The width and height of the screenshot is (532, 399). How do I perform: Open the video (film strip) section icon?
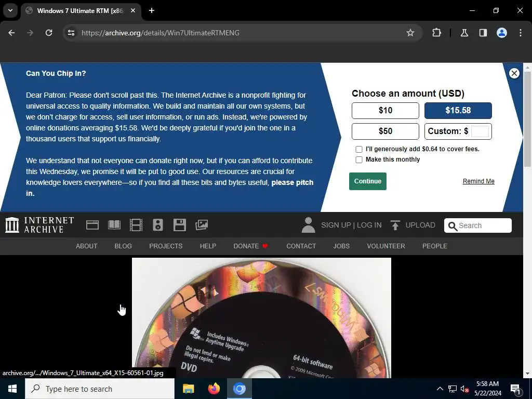point(136,225)
